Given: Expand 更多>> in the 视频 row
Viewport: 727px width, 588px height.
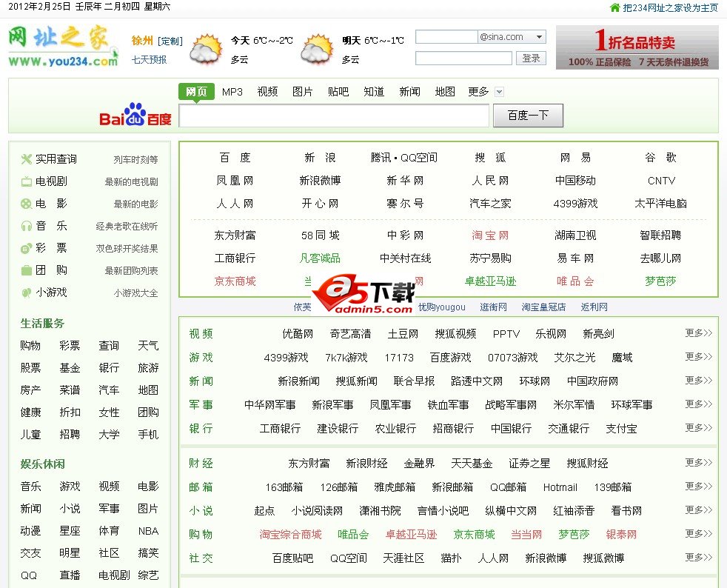Looking at the screenshot, I should (698, 333).
